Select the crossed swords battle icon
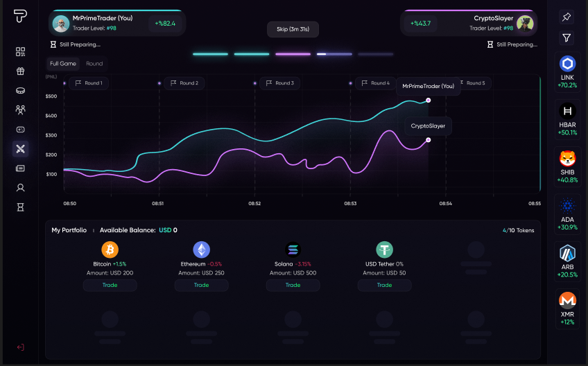Screen dimensions: 588x366 (x=21, y=148)
